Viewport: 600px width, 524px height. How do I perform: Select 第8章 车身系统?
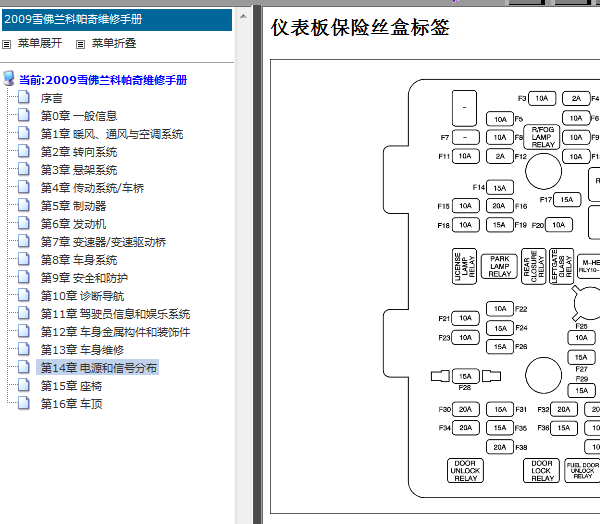(x=79, y=260)
